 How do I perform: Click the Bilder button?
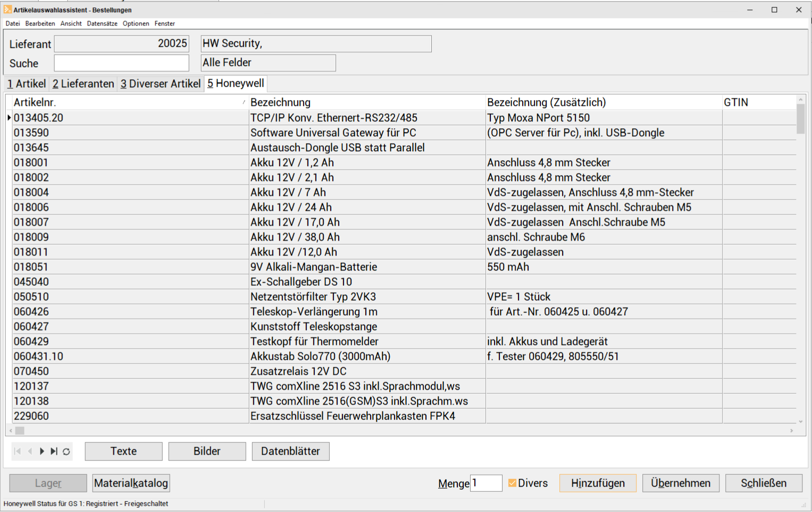click(207, 451)
